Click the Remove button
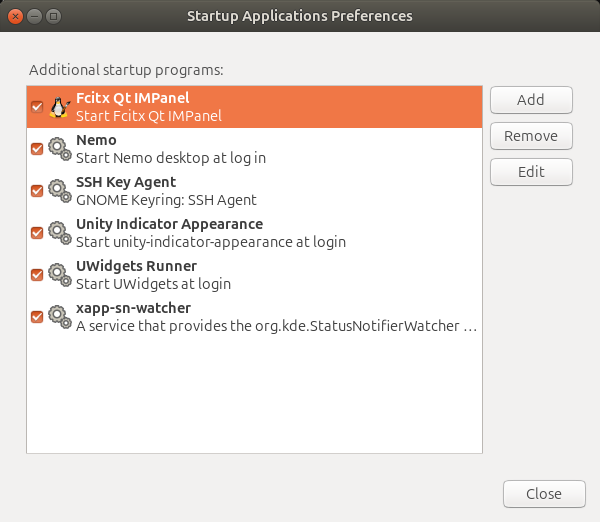This screenshot has height=522, width=600. tap(531, 136)
